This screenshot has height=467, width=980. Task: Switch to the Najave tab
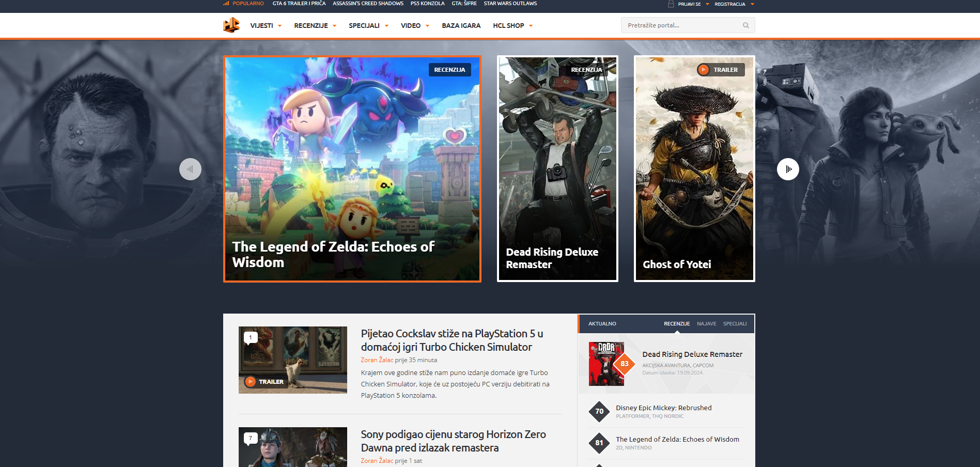click(706, 324)
